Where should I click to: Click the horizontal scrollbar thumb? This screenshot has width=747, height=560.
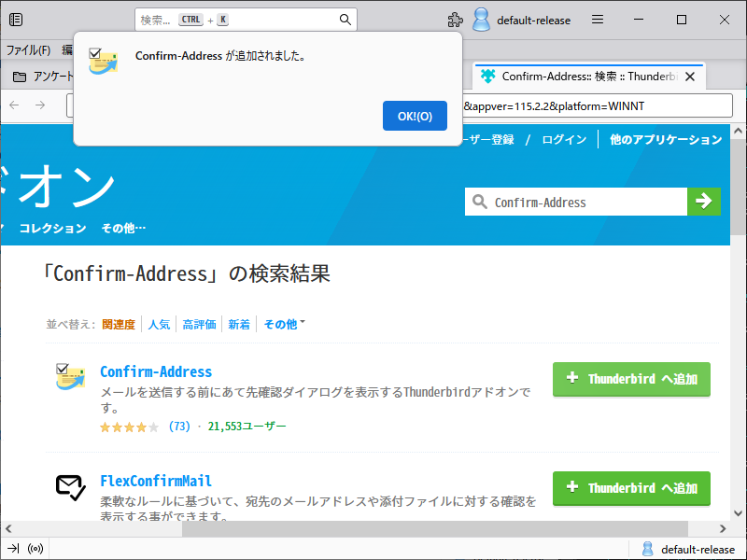435,528
